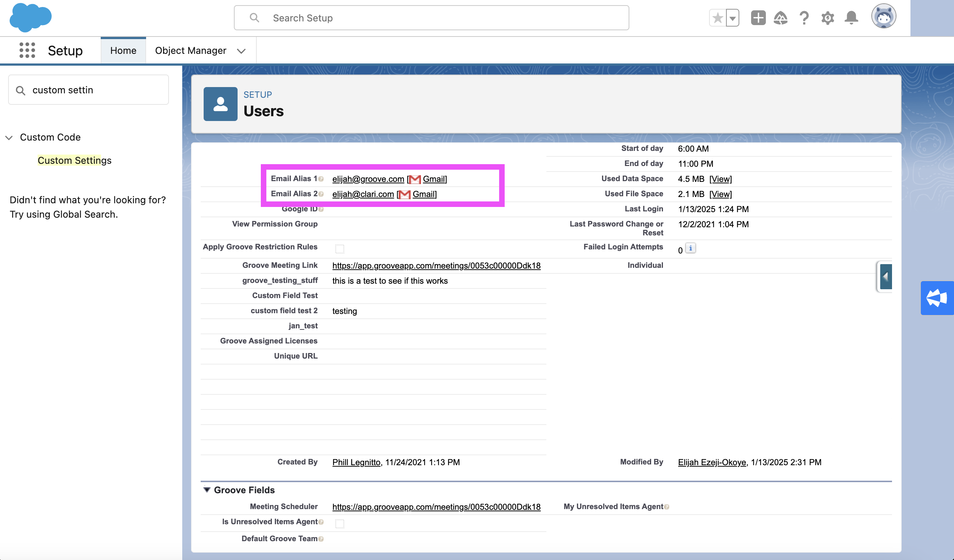Click Gmail icon next to elijah@groove.com

coord(415,179)
